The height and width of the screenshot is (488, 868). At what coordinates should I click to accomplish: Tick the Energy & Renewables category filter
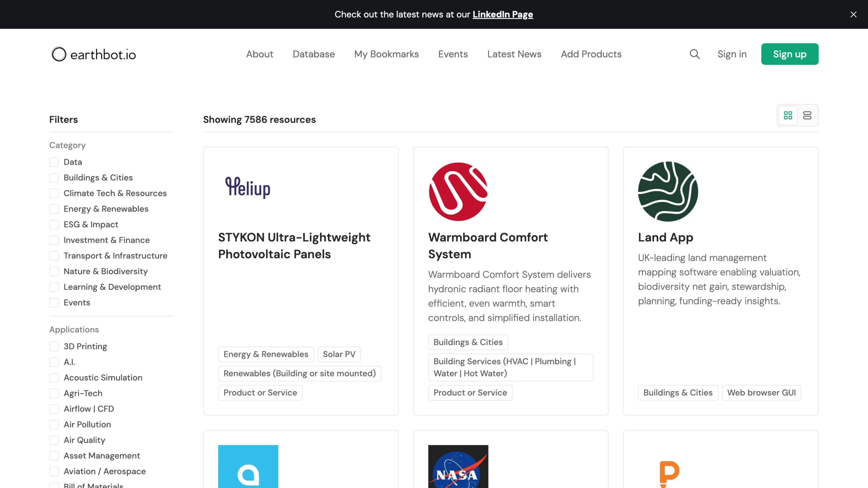[54, 209]
